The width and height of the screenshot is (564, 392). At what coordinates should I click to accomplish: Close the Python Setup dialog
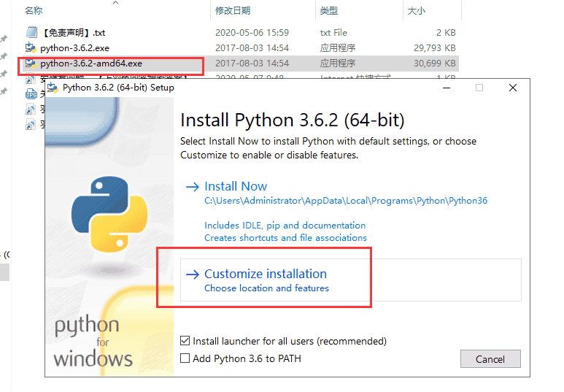(513, 88)
